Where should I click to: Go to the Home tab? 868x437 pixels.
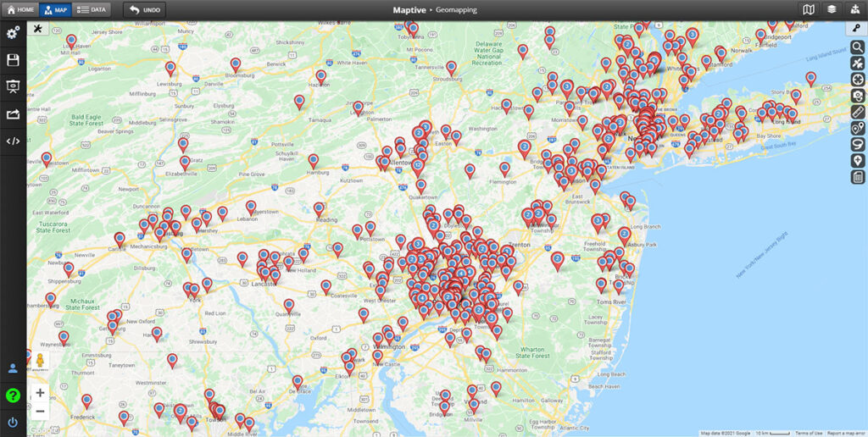click(x=20, y=10)
